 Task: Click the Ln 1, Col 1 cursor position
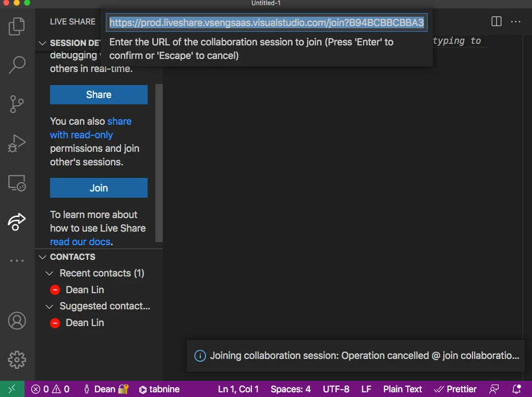click(238, 389)
